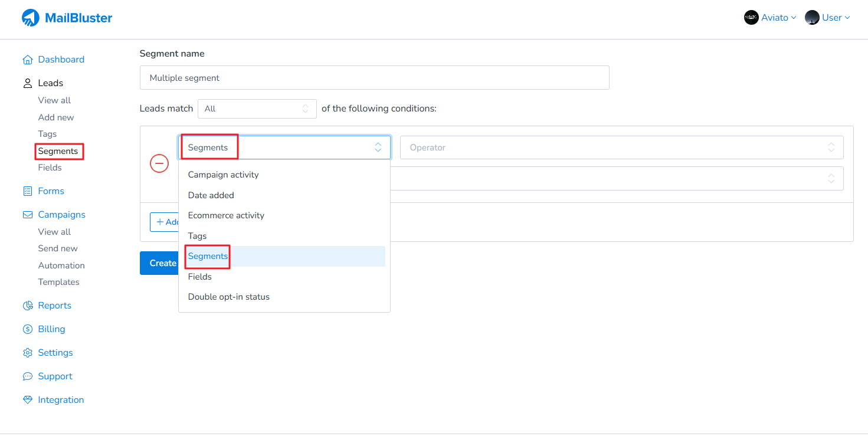
Task: Click the MailBluster rocket logo icon
Action: tap(30, 18)
